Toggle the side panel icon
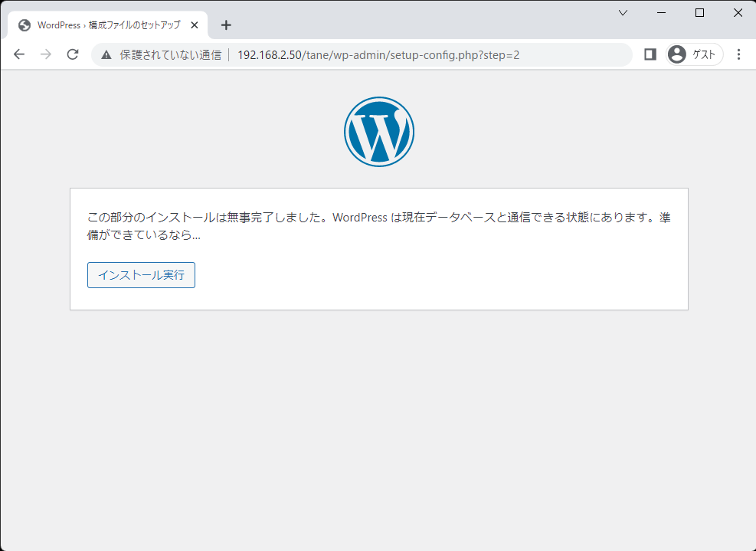 [x=650, y=54]
